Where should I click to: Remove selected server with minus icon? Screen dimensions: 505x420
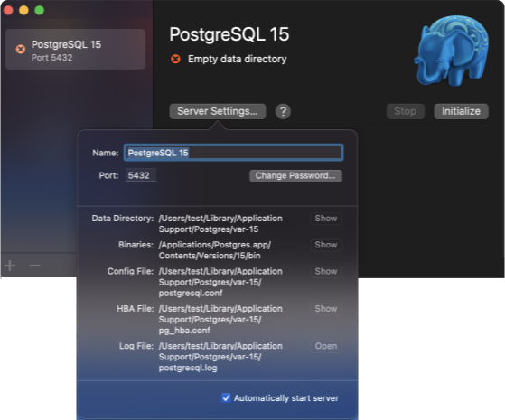pyautogui.click(x=35, y=266)
